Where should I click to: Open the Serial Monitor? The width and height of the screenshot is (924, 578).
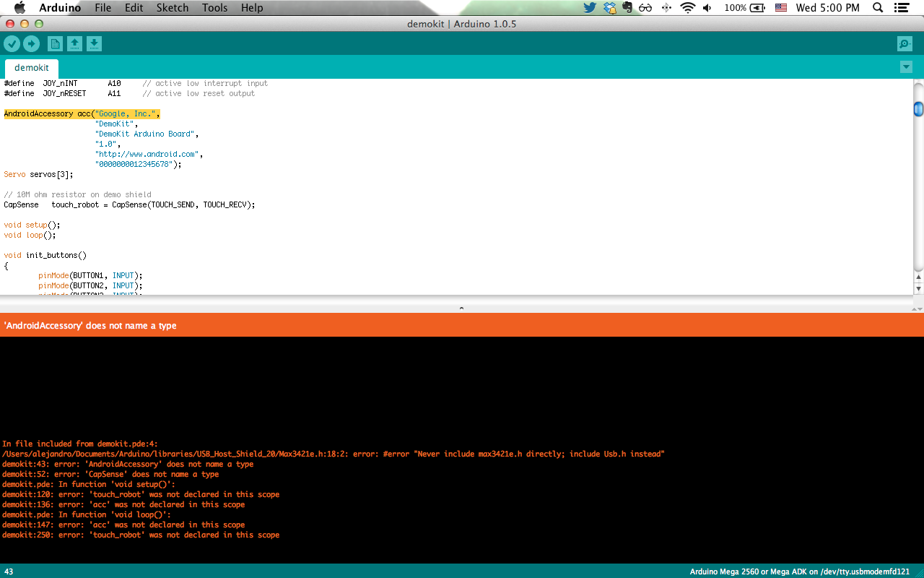pyautogui.click(x=905, y=44)
